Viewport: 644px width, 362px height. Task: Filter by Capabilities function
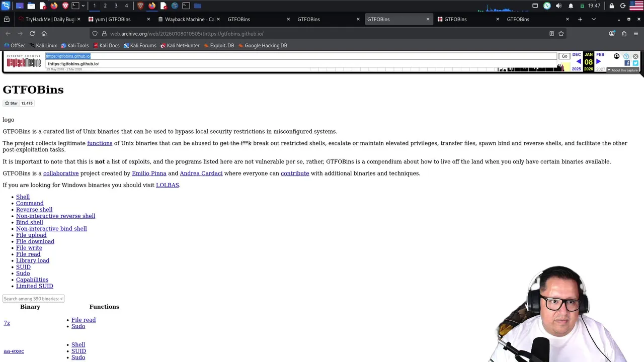click(x=32, y=280)
